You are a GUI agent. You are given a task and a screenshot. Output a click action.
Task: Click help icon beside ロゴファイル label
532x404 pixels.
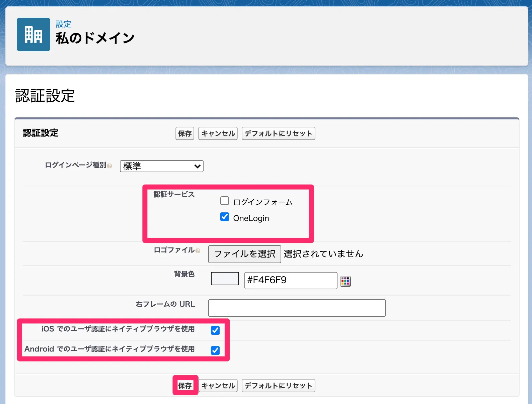coord(198,251)
